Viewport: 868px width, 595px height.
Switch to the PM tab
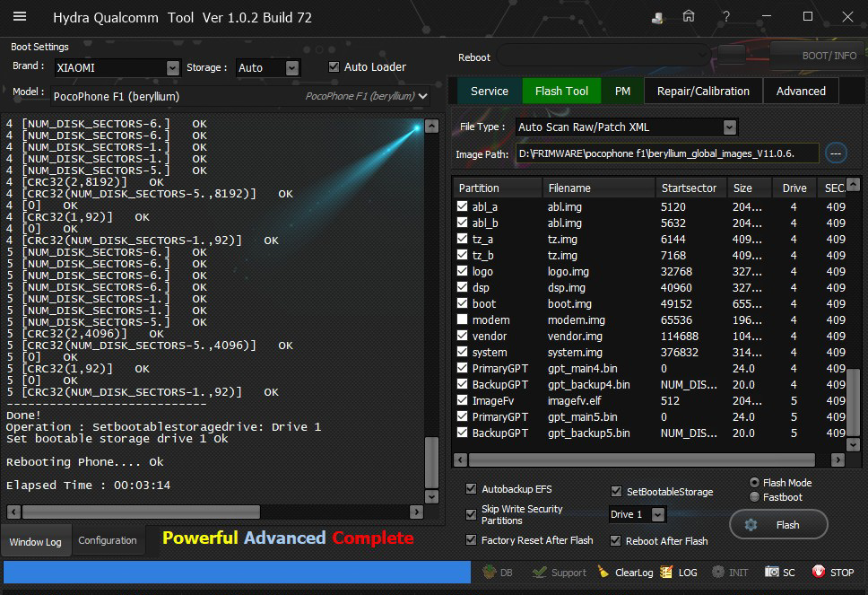click(622, 91)
